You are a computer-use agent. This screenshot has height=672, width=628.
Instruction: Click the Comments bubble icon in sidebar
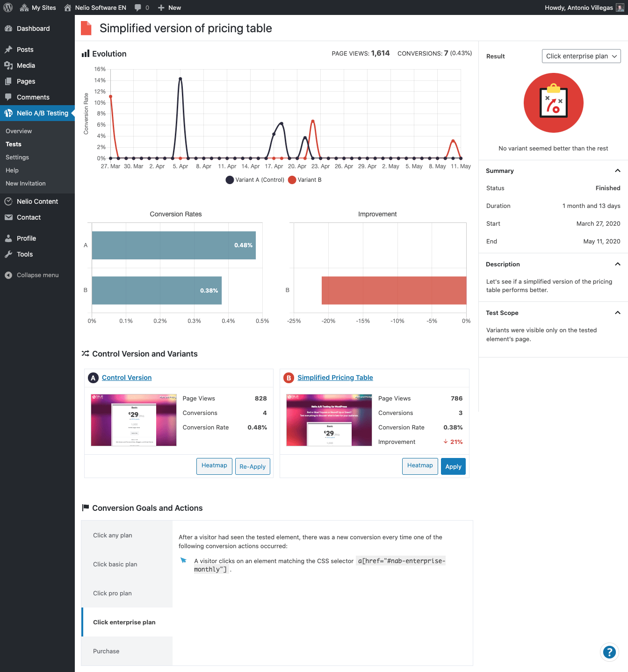[x=8, y=97]
